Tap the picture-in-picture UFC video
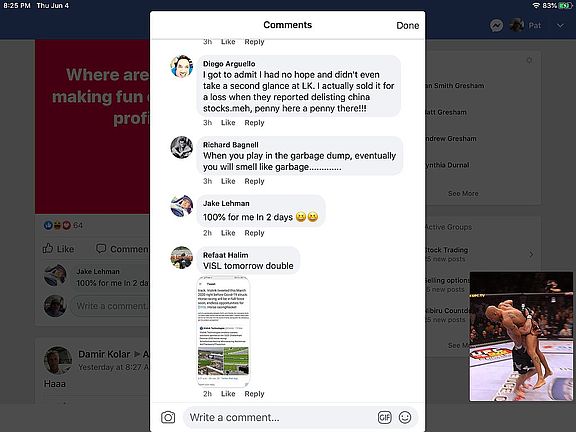The image size is (576, 432). click(x=521, y=336)
